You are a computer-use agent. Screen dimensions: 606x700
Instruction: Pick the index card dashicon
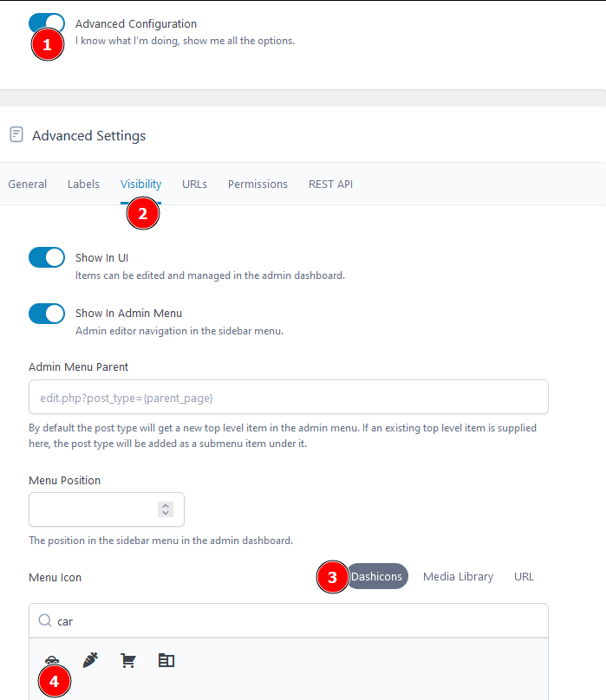click(166, 660)
